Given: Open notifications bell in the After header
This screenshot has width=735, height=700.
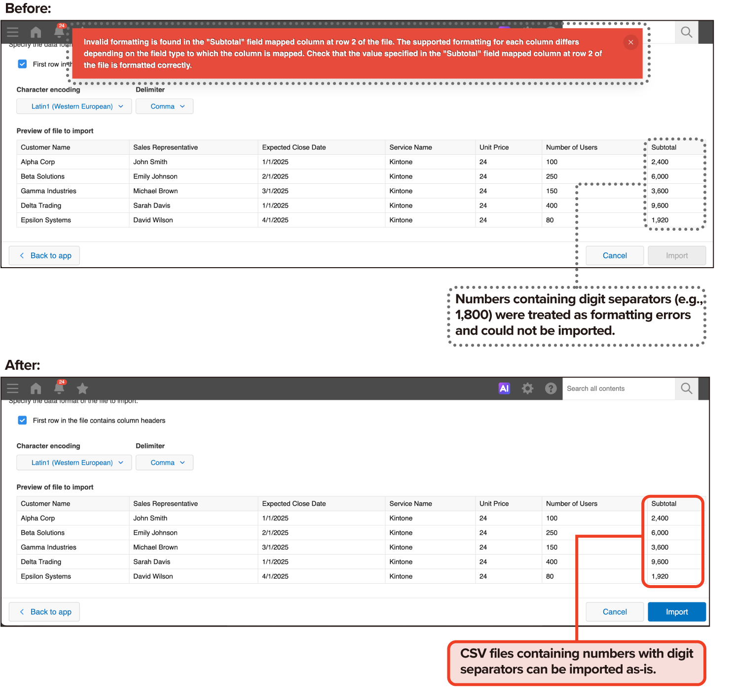Looking at the screenshot, I should pos(59,387).
